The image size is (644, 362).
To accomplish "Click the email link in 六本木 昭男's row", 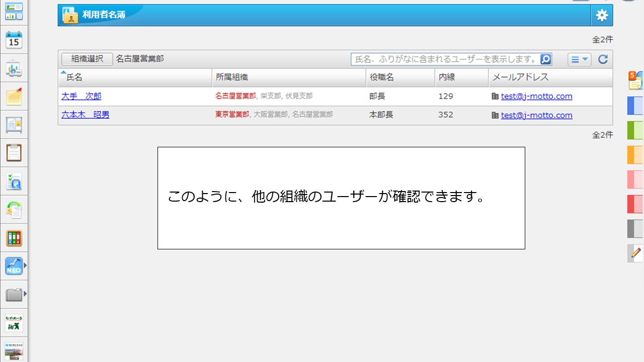I will [536, 115].
